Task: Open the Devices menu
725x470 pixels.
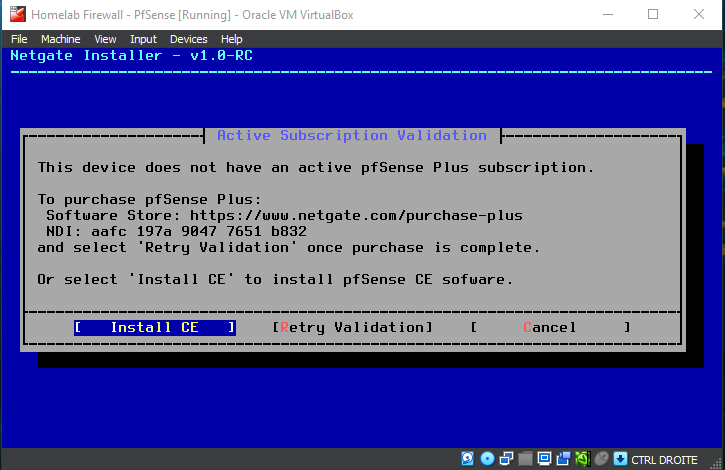Action: pos(189,39)
